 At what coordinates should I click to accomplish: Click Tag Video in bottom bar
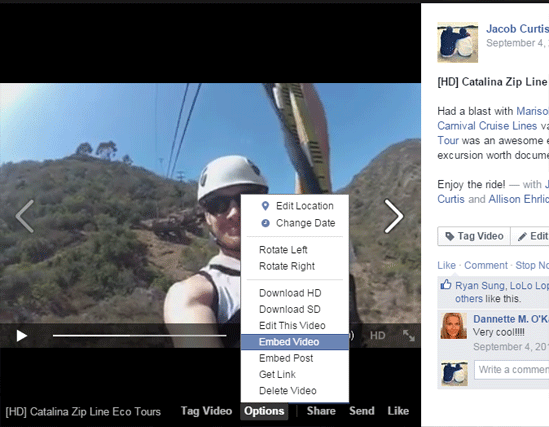pos(206,411)
